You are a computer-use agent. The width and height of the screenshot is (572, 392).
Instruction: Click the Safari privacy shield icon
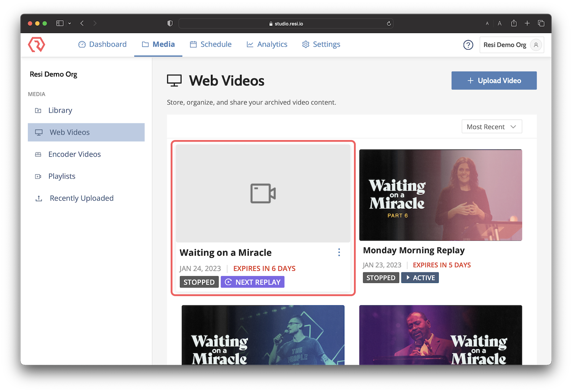pos(170,23)
